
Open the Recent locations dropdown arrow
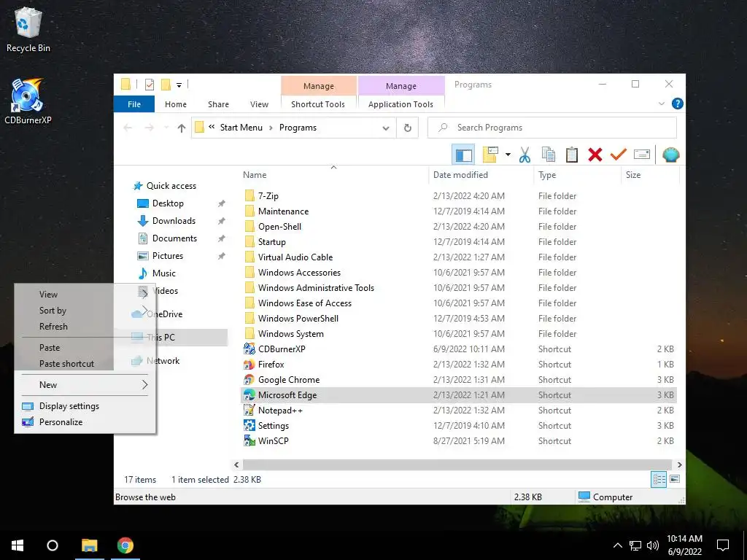pos(166,128)
